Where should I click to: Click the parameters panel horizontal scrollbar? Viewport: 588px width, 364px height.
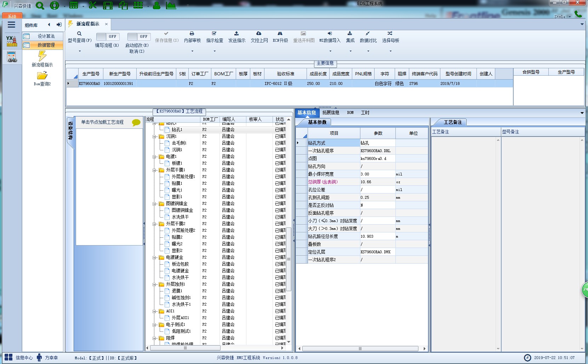coord(360,348)
